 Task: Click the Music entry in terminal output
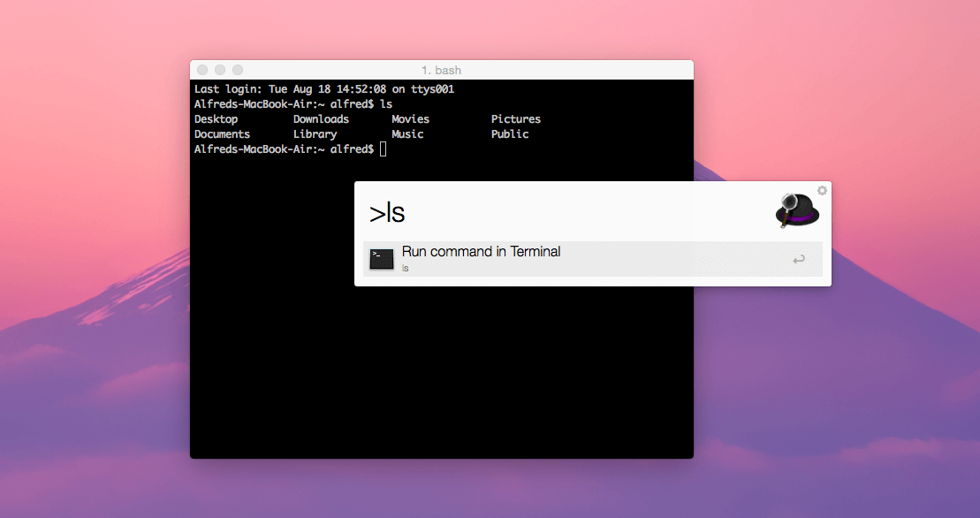coord(407,134)
